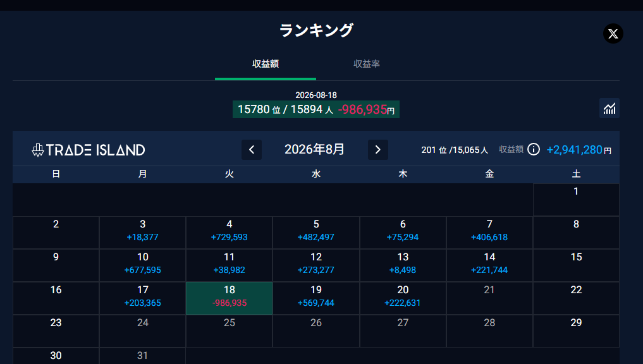Click the X (Twitter) share icon
This screenshot has width=643, height=364.
tap(613, 33)
